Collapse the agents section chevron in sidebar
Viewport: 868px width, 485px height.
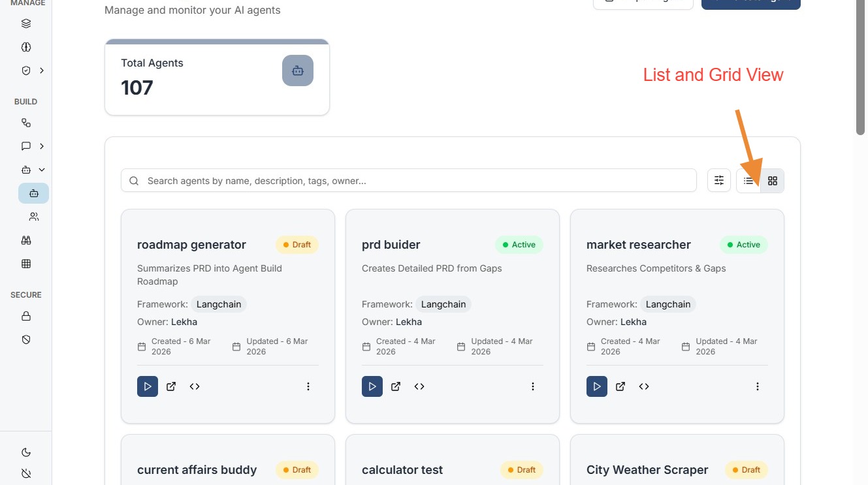pos(42,170)
